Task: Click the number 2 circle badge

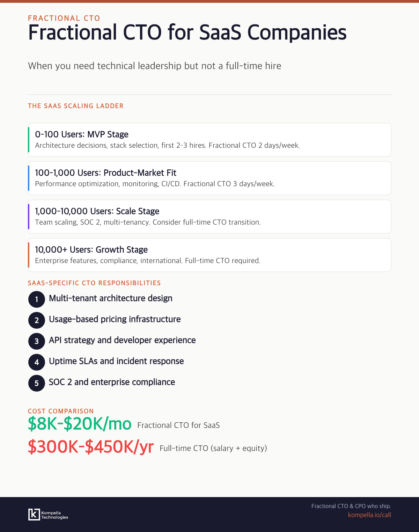Action: (37, 320)
